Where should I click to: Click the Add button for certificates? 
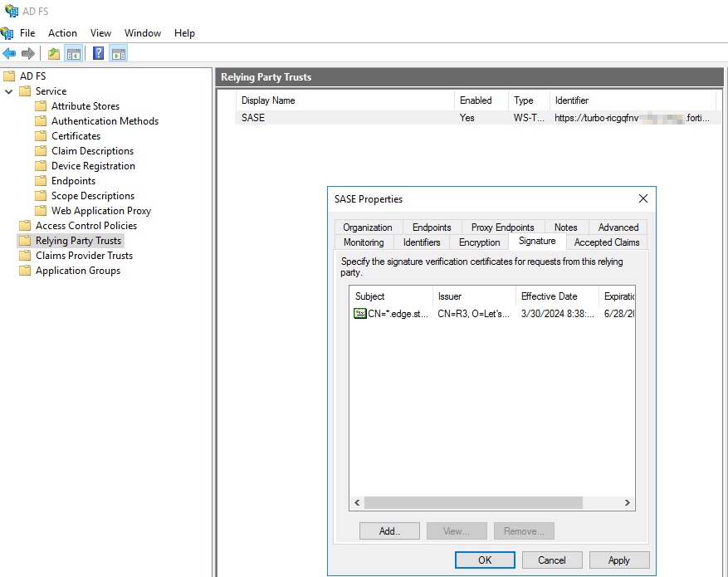pyautogui.click(x=389, y=531)
